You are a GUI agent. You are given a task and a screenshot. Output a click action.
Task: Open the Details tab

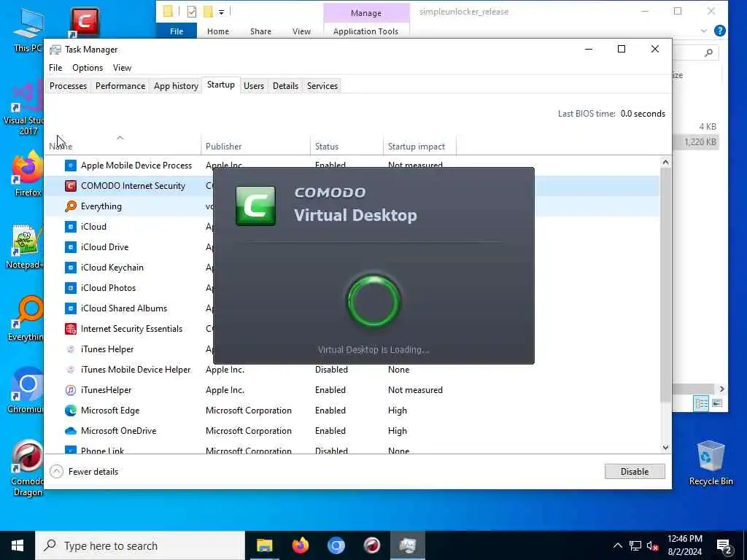[x=285, y=86]
